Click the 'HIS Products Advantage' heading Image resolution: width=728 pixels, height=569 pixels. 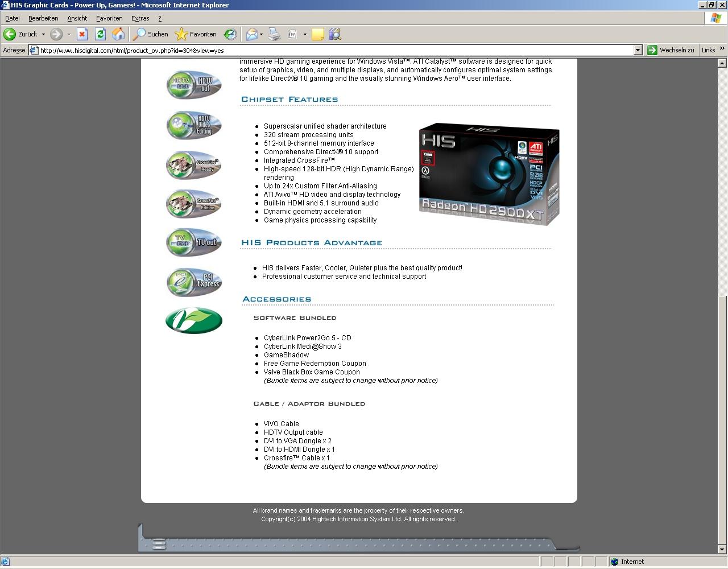pyautogui.click(x=312, y=242)
